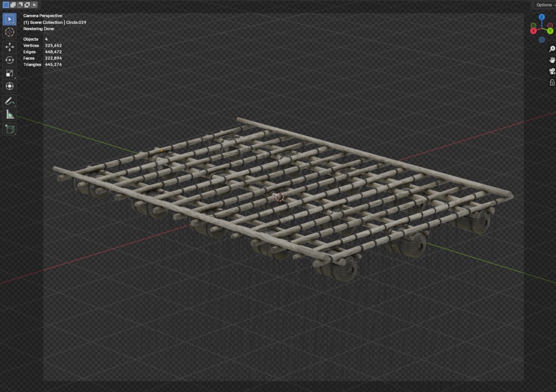
Task: Click the 'Rendering Done' status text
Action: pyautogui.click(x=39, y=29)
